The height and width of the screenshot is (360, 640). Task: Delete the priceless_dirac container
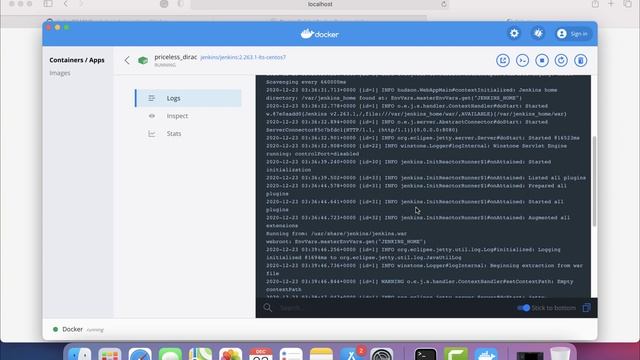point(580,60)
